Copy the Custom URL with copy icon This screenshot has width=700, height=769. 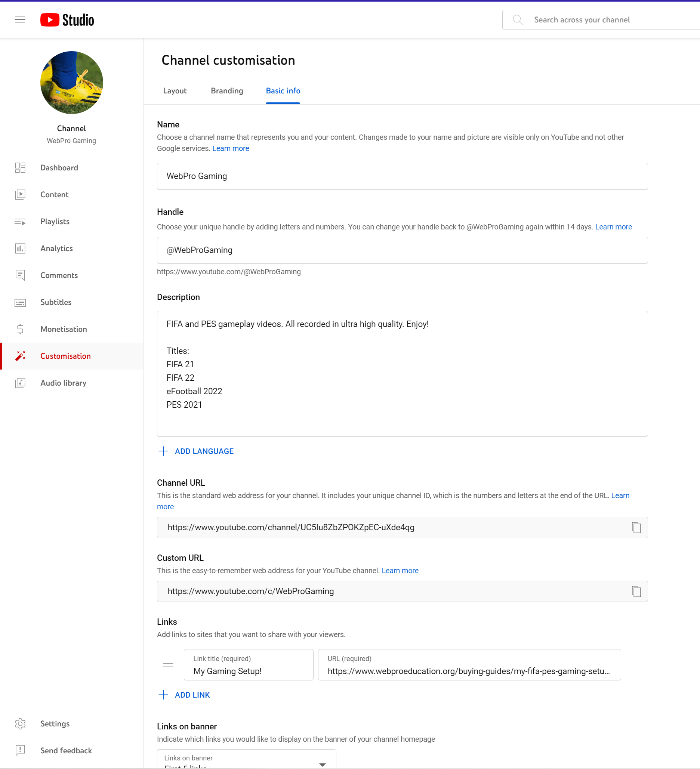(x=636, y=591)
